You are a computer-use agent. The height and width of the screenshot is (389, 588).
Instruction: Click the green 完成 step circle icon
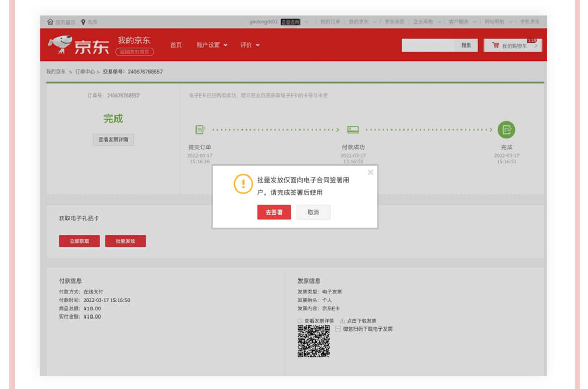(506, 129)
